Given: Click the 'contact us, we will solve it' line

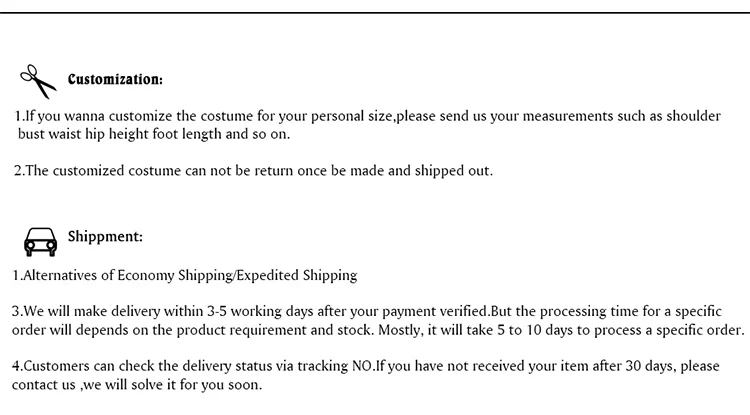Looking at the screenshot, I should coord(137,385).
